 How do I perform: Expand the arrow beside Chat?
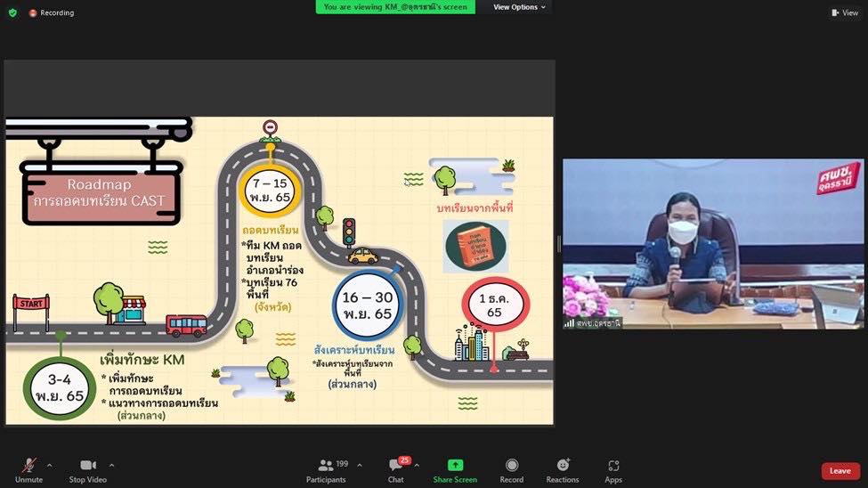[x=417, y=465]
